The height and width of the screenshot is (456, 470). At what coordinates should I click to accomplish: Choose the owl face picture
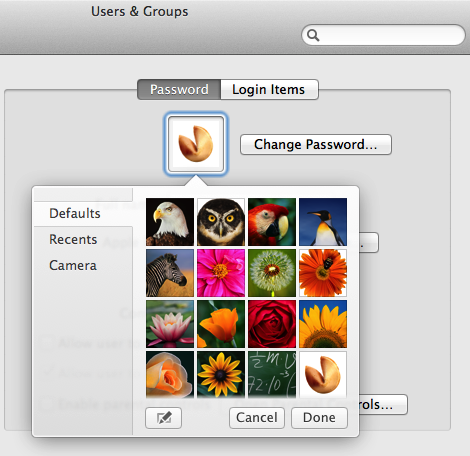[221, 222]
